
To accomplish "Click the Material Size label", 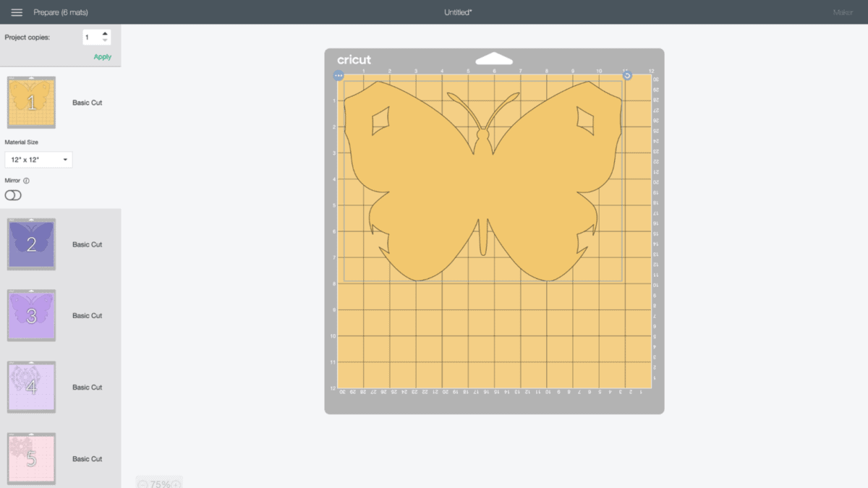I will 22,142.
